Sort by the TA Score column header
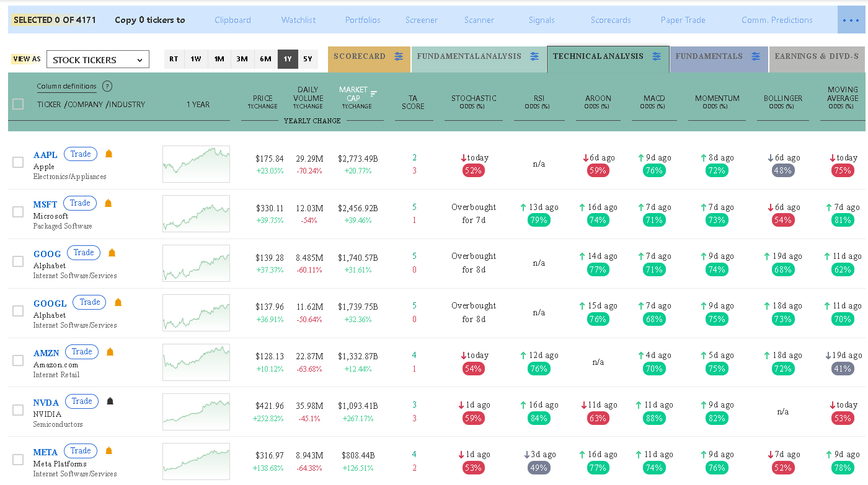The height and width of the screenshot is (485, 868). [413, 102]
